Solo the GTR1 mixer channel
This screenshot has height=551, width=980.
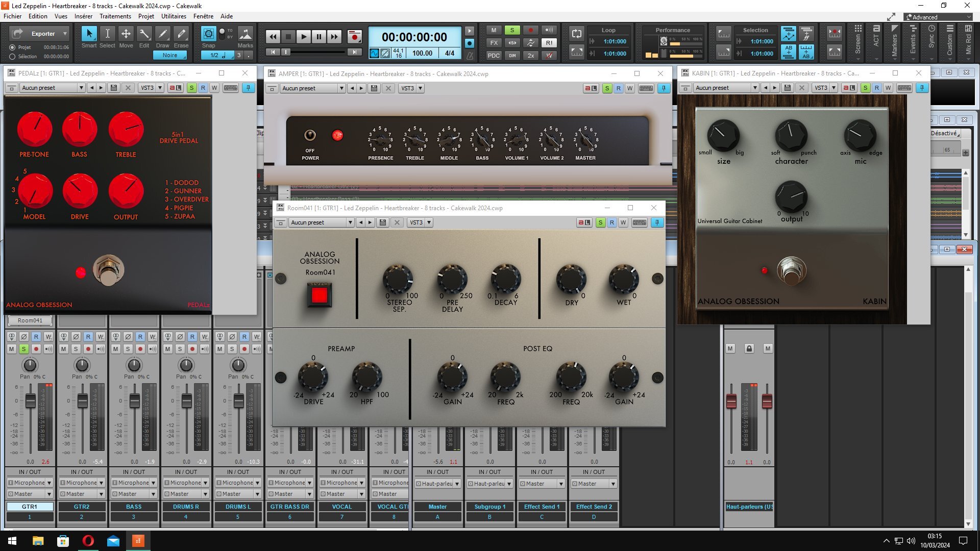pos(24,349)
